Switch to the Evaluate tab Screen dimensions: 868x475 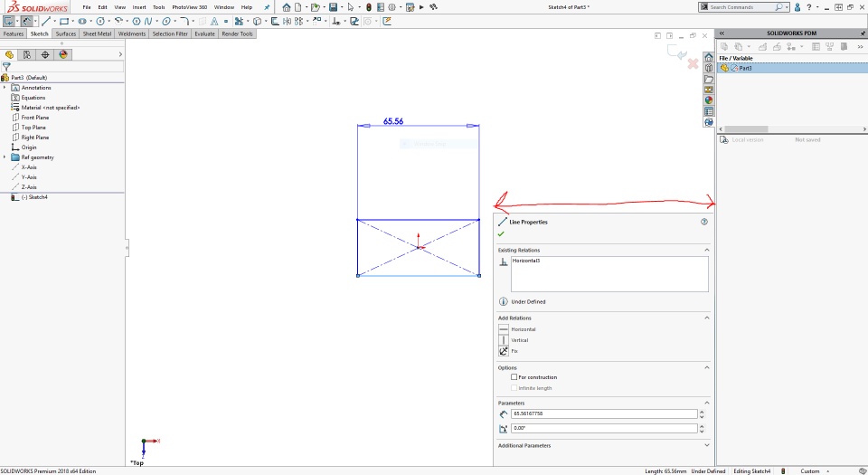point(204,33)
